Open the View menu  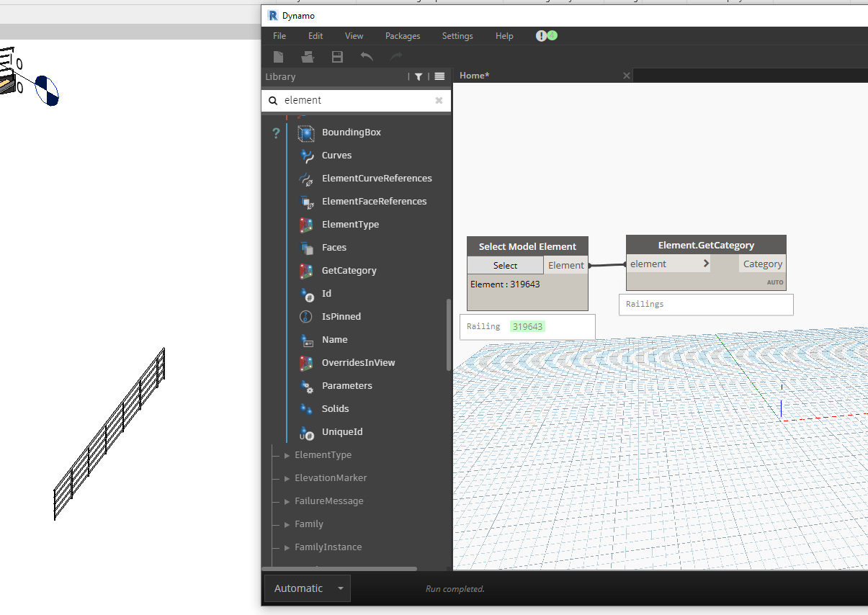pos(354,36)
